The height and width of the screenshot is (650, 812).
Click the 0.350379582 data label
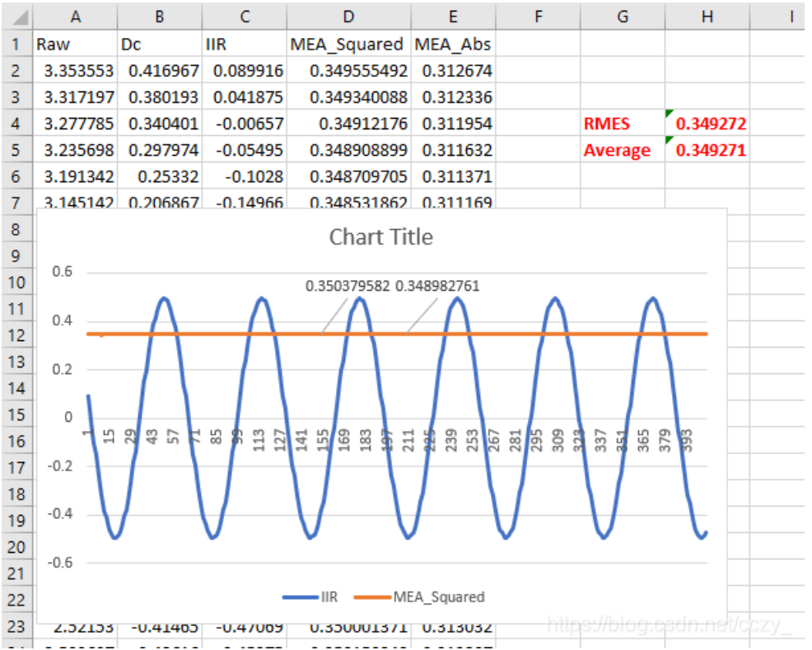pos(348,287)
